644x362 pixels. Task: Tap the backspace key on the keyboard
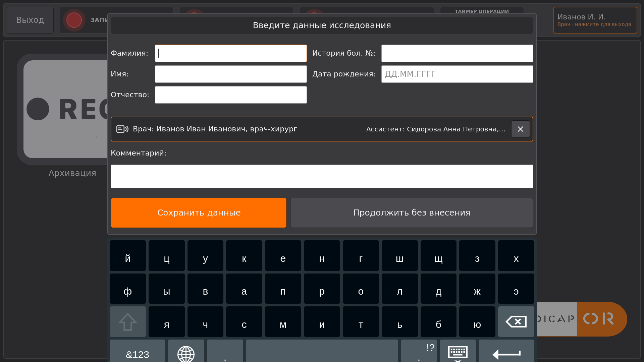pyautogui.click(x=516, y=321)
